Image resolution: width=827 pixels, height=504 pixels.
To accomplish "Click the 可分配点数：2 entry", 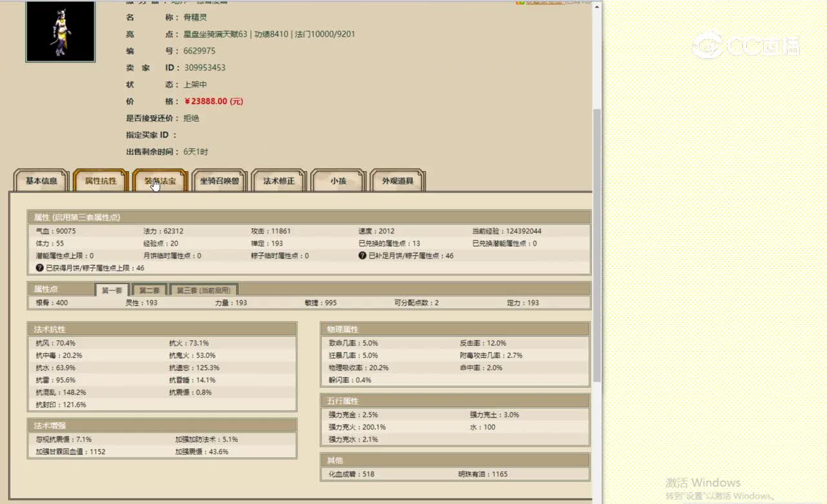I will click(417, 303).
